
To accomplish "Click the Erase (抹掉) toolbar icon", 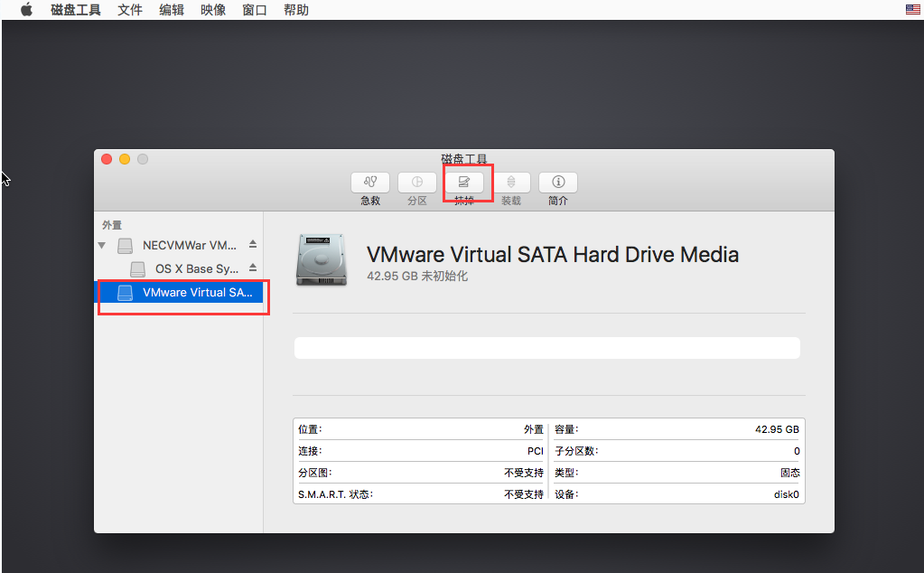I will (x=464, y=182).
